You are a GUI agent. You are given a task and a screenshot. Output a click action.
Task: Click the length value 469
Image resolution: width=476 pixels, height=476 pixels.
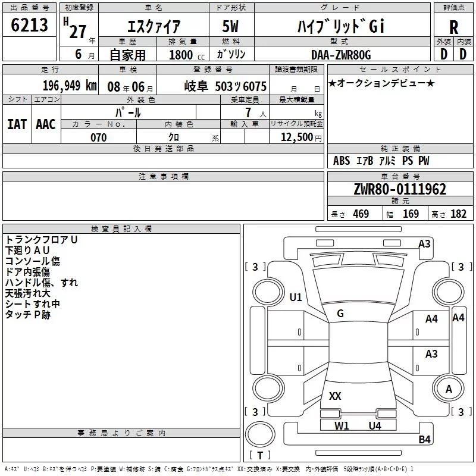tap(361, 214)
